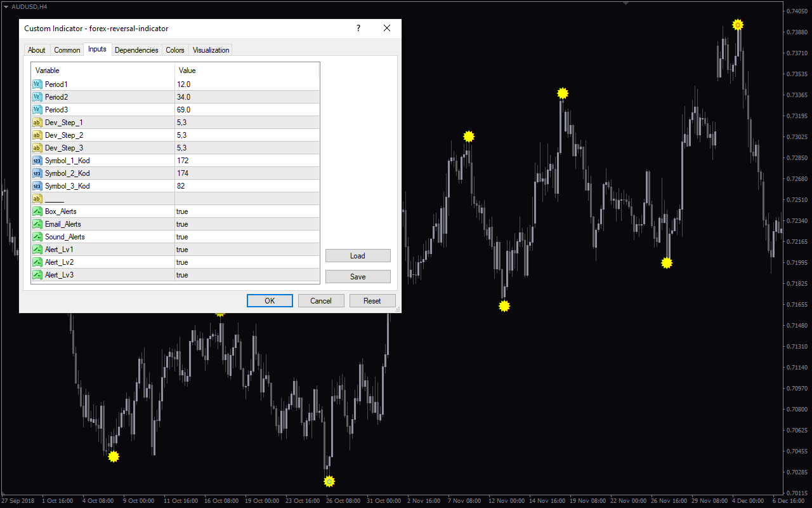Click reversal marker at the 4 Oct low
Image resolution: width=812 pixels, height=508 pixels.
point(114,456)
